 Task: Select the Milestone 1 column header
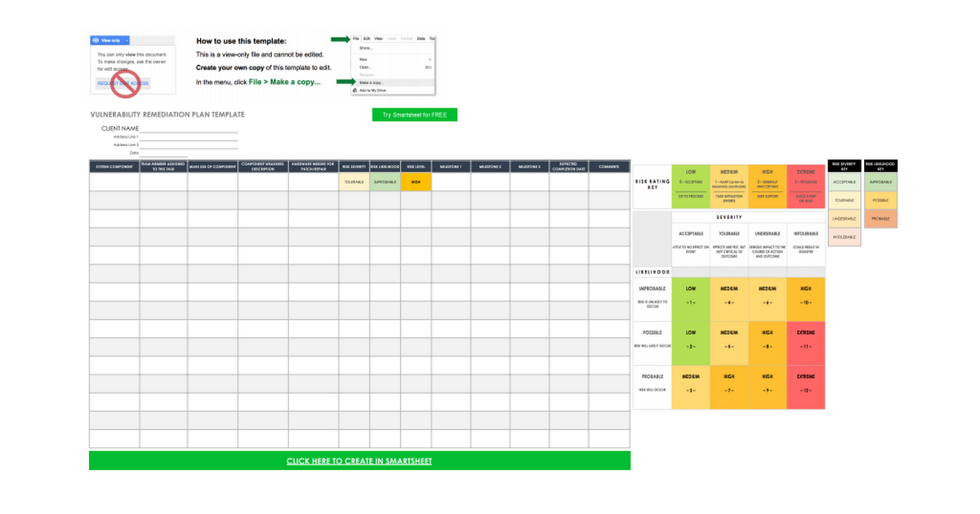(x=451, y=166)
